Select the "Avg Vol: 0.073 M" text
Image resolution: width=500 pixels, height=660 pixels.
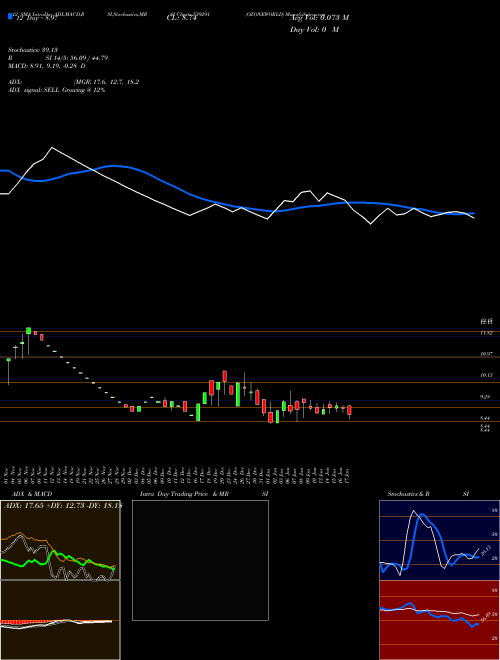coord(319,18)
